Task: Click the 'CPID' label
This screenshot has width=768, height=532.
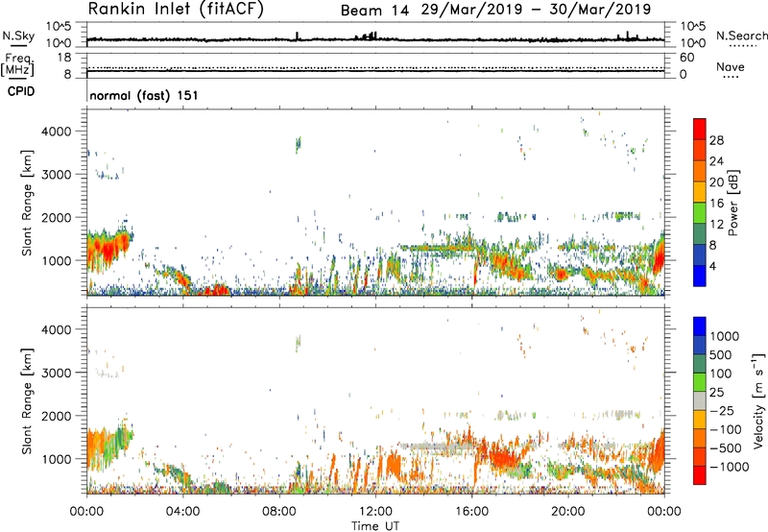Action: coord(20,91)
